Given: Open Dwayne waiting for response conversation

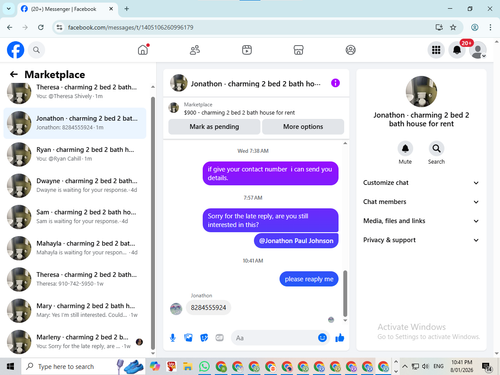Looking at the screenshot, I should pos(75,186).
